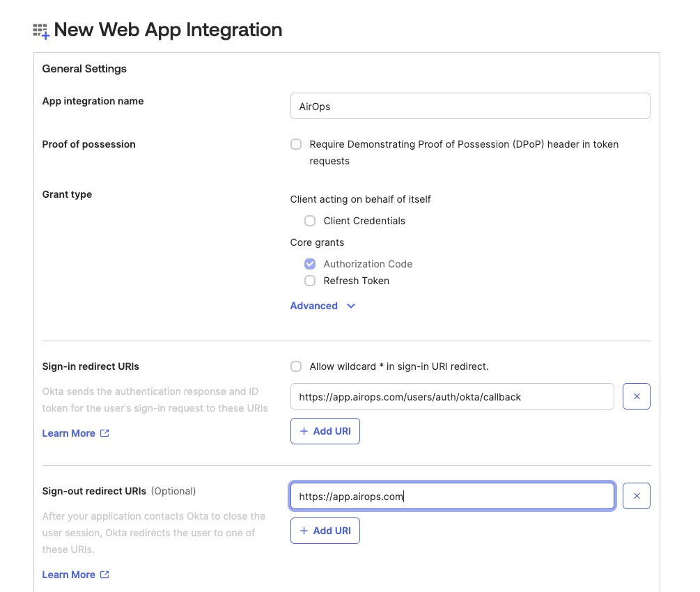Expand the Advanced grant options
The width and height of the screenshot is (700, 592).
[322, 306]
